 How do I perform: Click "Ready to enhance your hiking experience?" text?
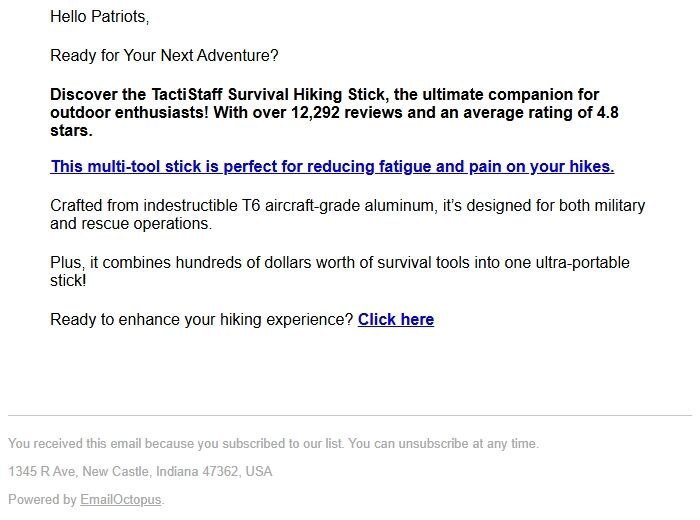click(201, 320)
